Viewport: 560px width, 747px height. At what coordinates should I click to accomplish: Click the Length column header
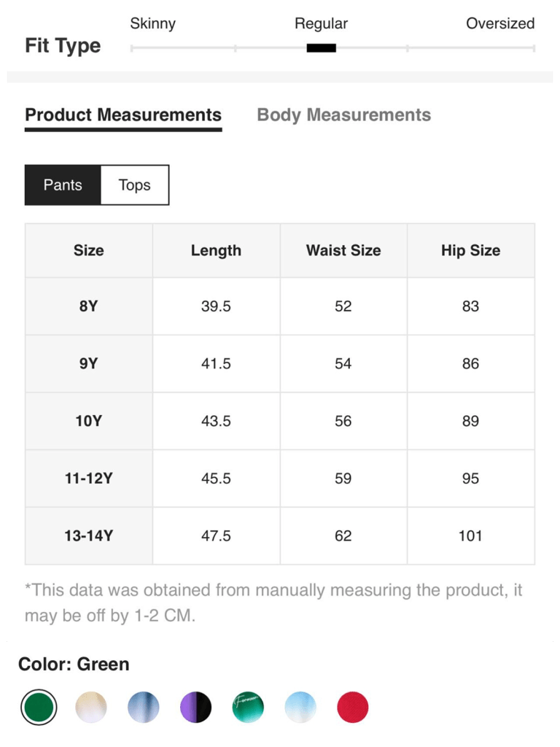[x=216, y=250]
